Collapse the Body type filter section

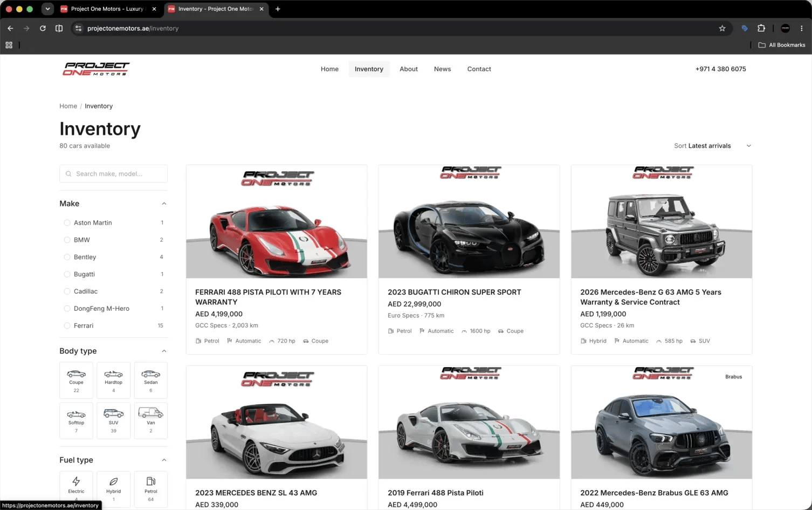164,351
